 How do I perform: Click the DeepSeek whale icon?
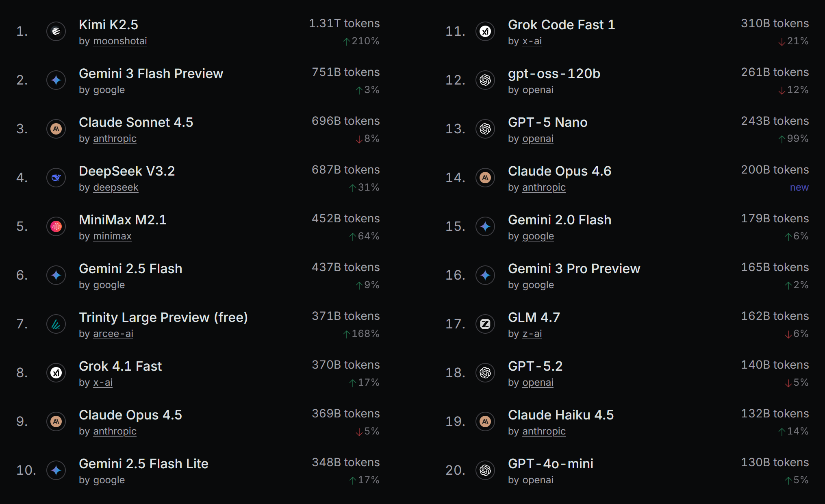coord(56,178)
